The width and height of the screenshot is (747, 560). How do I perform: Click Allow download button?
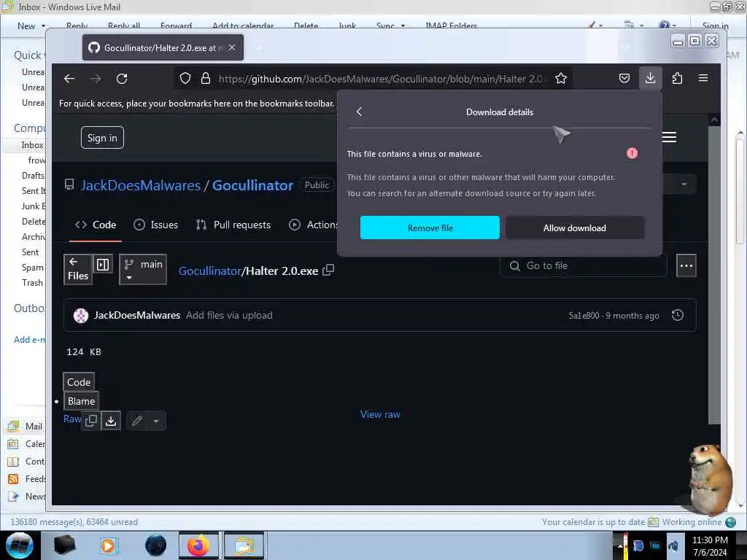coord(575,227)
